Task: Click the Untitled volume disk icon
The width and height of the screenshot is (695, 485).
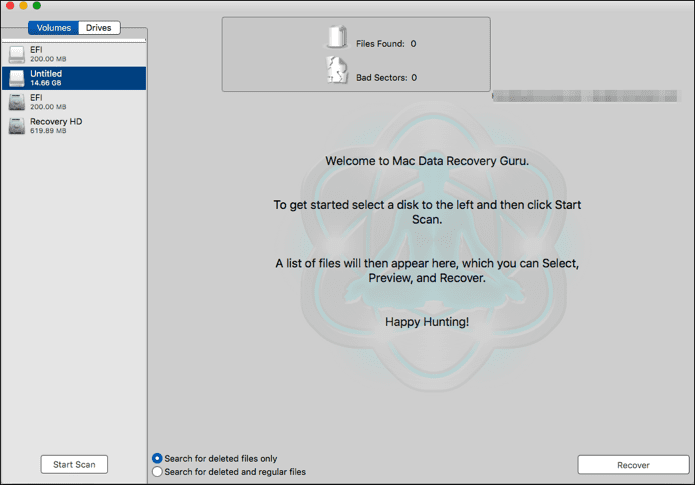Action: point(17,78)
